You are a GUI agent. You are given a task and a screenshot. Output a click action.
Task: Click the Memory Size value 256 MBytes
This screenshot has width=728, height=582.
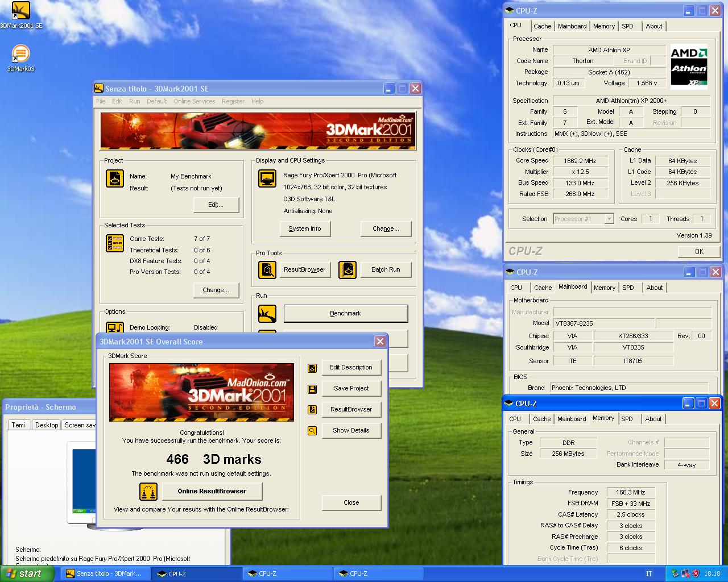568,454
